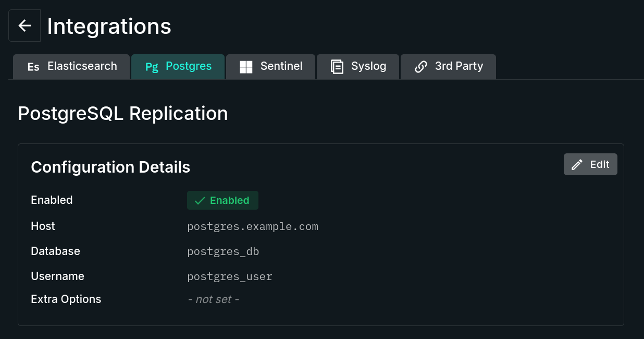
Task: Click the Configuration Details heading
Action: 110,167
